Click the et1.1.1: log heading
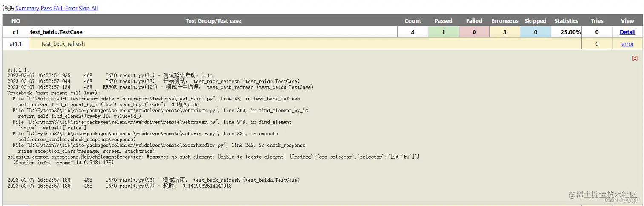The width and height of the screenshot is (644, 206). pos(18,69)
